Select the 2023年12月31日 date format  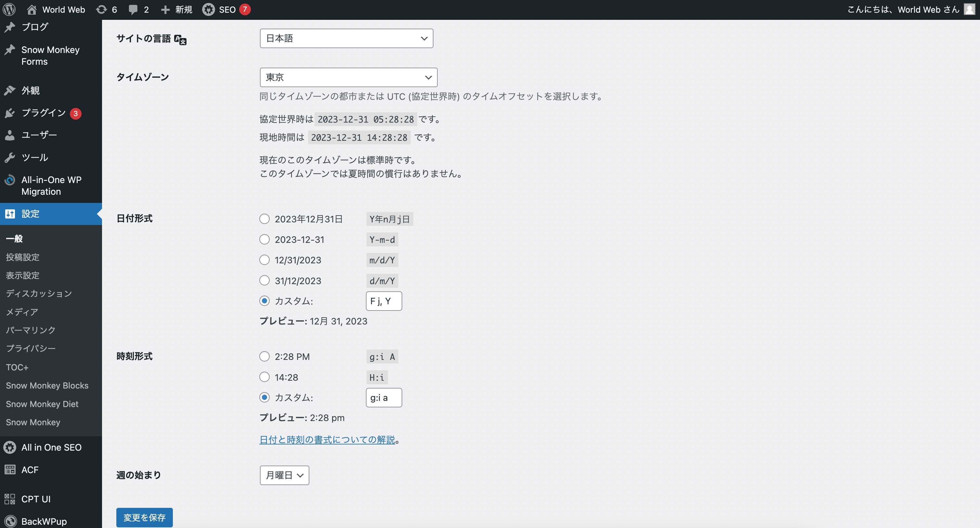coord(264,218)
